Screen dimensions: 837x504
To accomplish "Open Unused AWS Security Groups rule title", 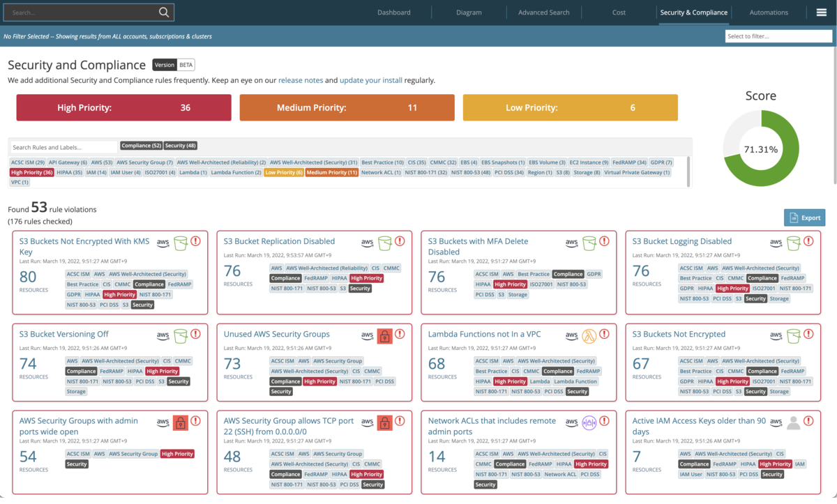I will click(x=276, y=334).
